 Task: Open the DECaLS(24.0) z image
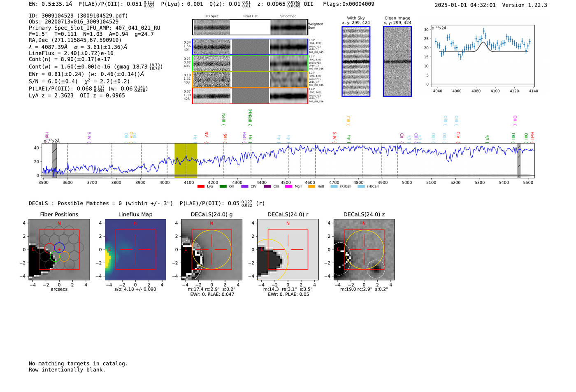tap(364, 249)
